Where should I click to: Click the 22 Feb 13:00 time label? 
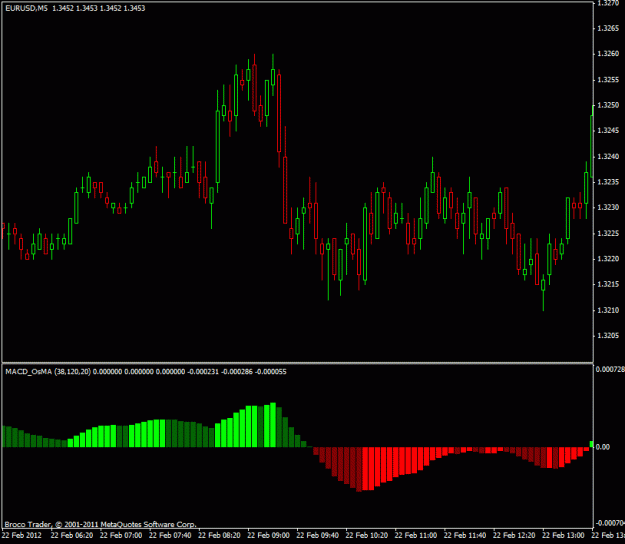point(564,535)
